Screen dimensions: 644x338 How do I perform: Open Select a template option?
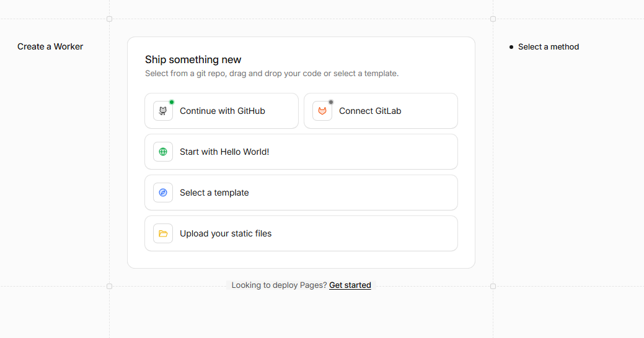tap(301, 193)
